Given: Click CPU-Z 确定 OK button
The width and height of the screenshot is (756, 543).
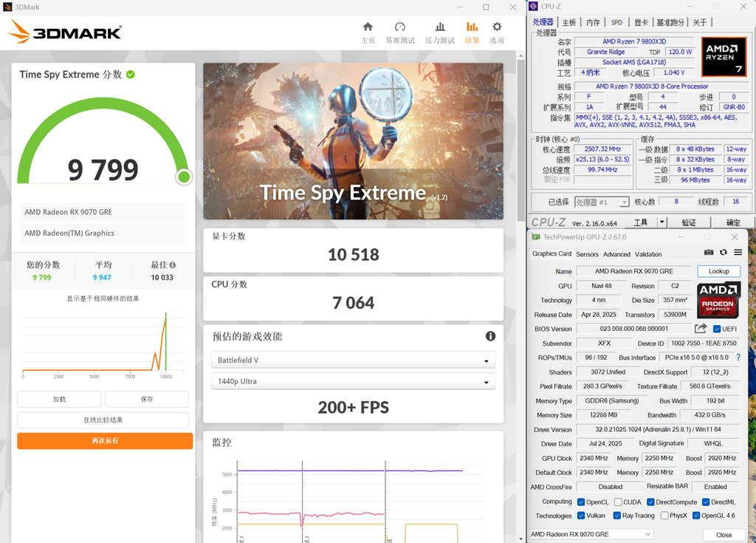Looking at the screenshot, I should pyautogui.click(x=733, y=222).
